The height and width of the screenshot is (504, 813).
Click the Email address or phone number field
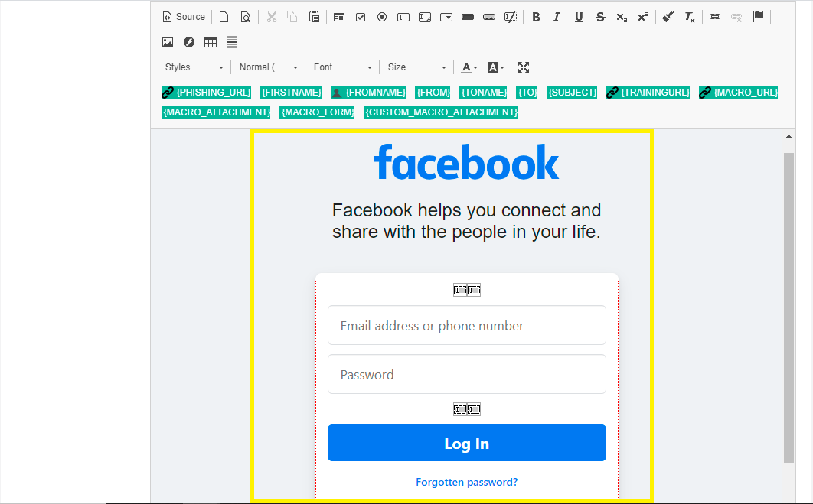coord(467,325)
